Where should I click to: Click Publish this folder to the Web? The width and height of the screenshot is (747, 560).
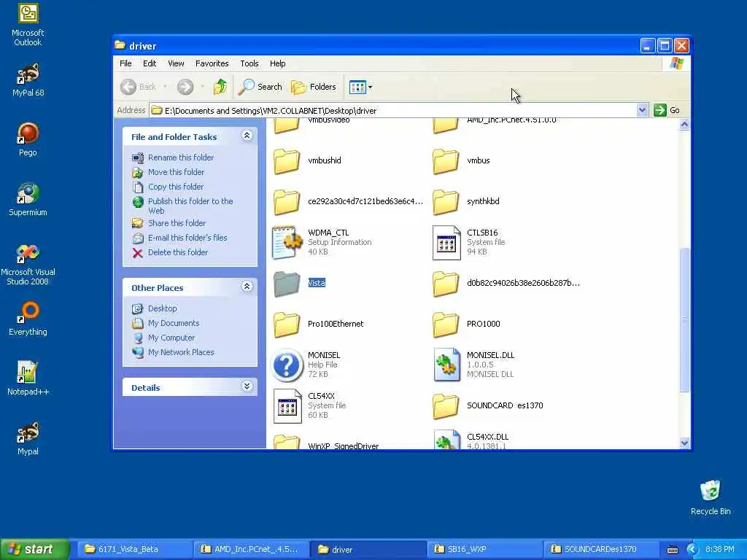(x=190, y=206)
